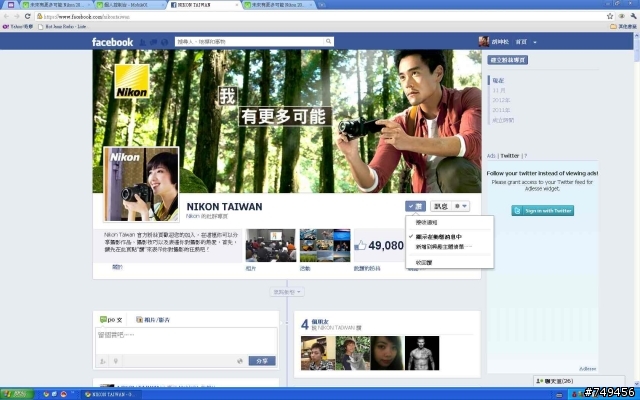640x400 pixels.
Task: Expand the timeline filter dropdown
Action: pos(287,292)
